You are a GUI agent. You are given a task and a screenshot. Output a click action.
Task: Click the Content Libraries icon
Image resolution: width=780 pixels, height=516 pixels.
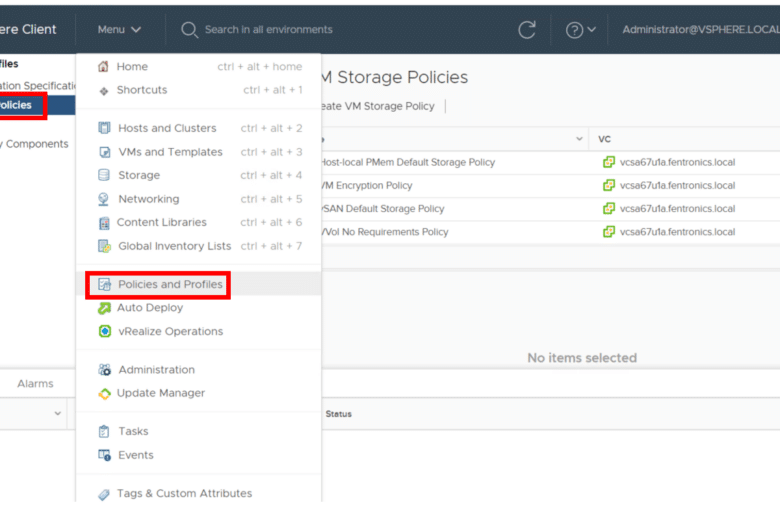pos(104,223)
